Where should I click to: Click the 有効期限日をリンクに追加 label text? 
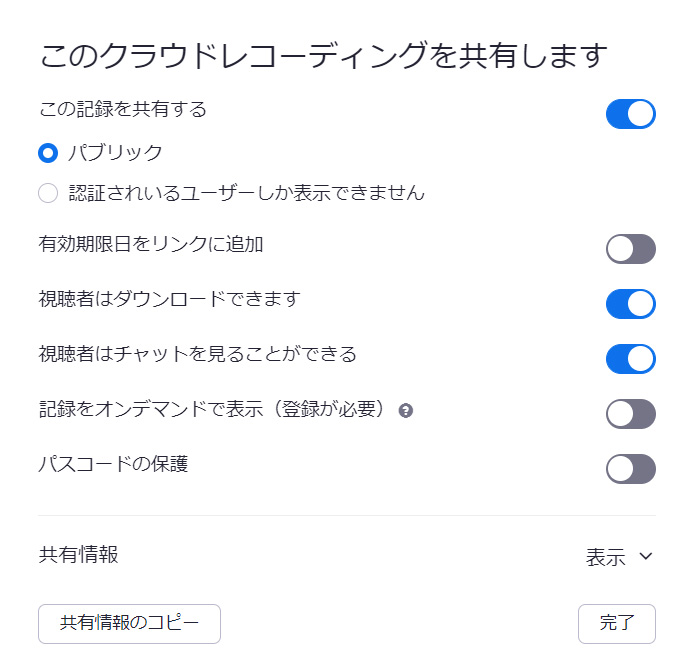pyautogui.click(x=150, y=244)
